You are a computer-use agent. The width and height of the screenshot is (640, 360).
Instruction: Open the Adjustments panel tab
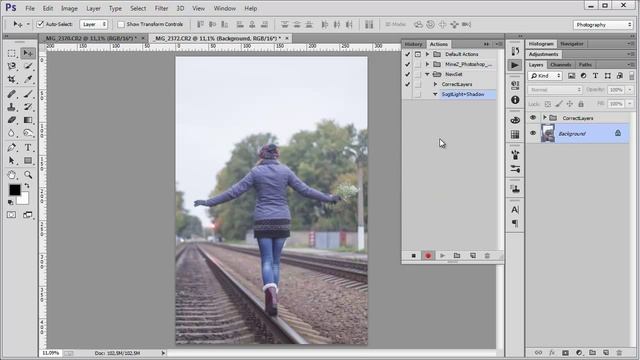(x=543, y=54)
